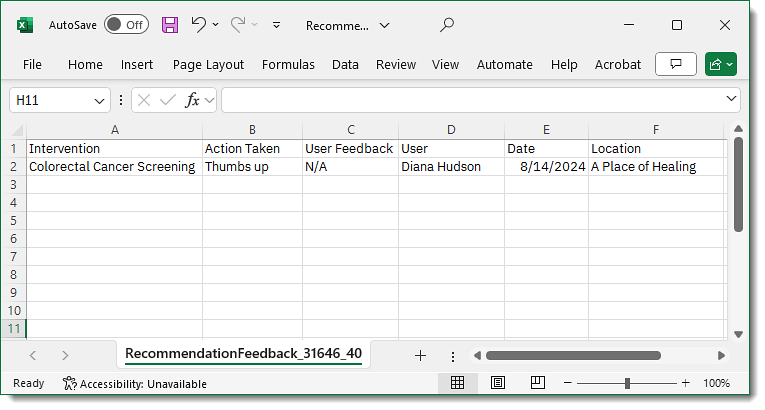
Task: Open the File menu
Action: click(x=32, y=64)
